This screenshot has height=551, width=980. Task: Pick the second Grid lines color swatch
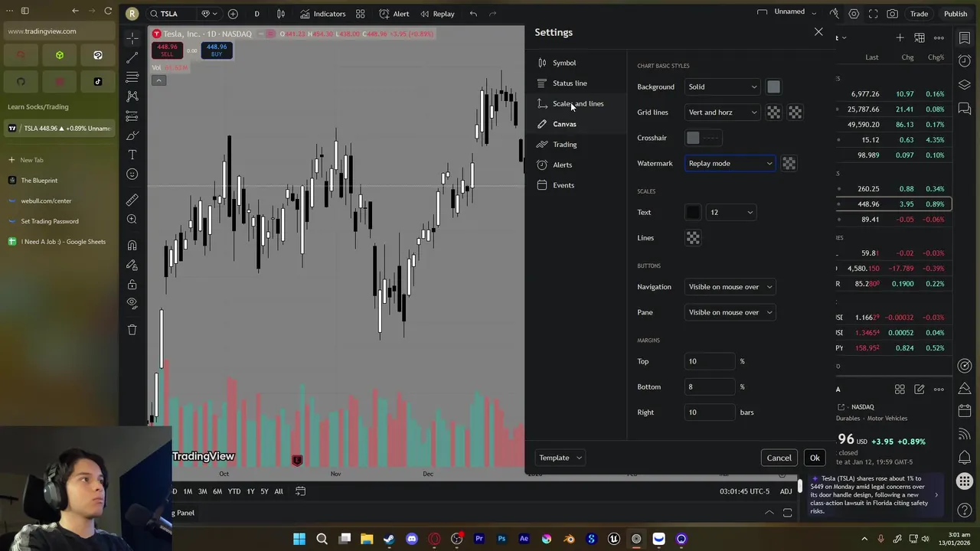(x=795, y=112)
